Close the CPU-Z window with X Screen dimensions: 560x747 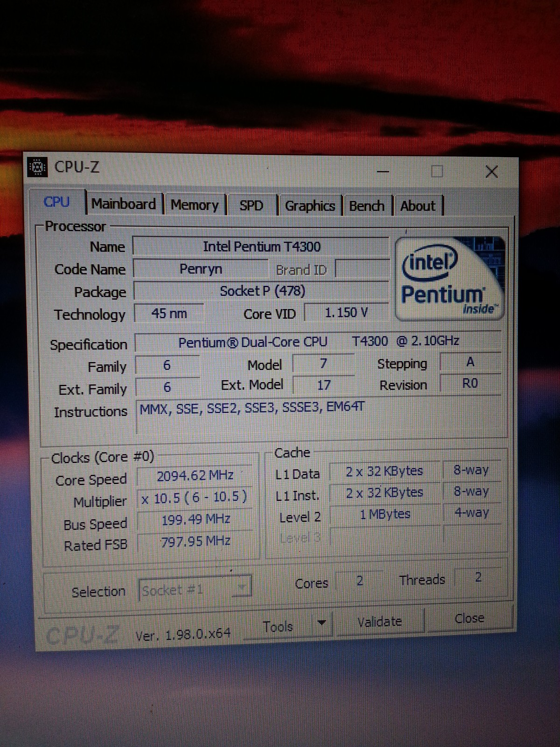pos(491,172)
